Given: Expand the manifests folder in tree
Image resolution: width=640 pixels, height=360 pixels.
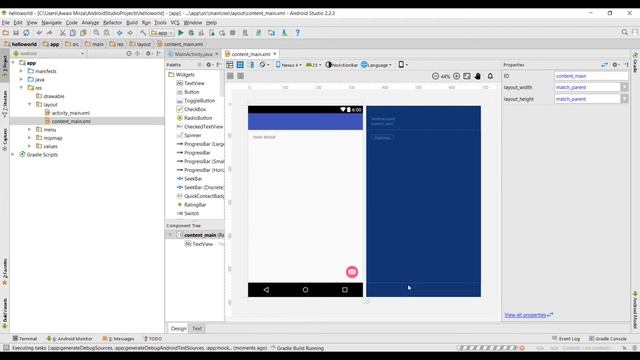Looking at the screenshot, I should click(x=21, y=71).
